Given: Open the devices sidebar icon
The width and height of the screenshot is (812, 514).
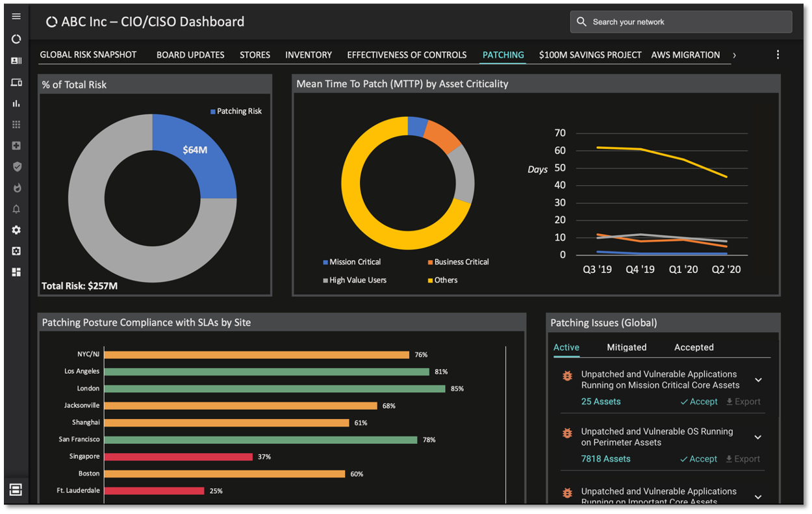Looking at the screenshot, I should coord(16,83).
